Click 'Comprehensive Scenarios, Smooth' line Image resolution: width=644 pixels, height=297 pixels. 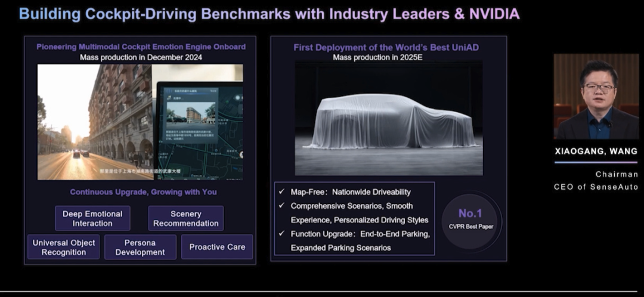tap(352, 206)
